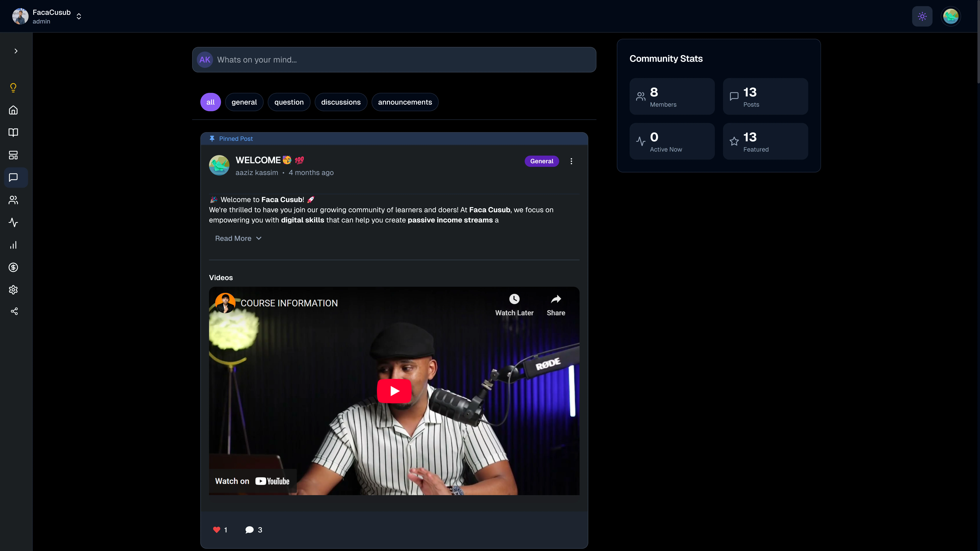Open the settings gear icon in sidebar
This screenshot has width=980, height=551.
coord(13,290)
